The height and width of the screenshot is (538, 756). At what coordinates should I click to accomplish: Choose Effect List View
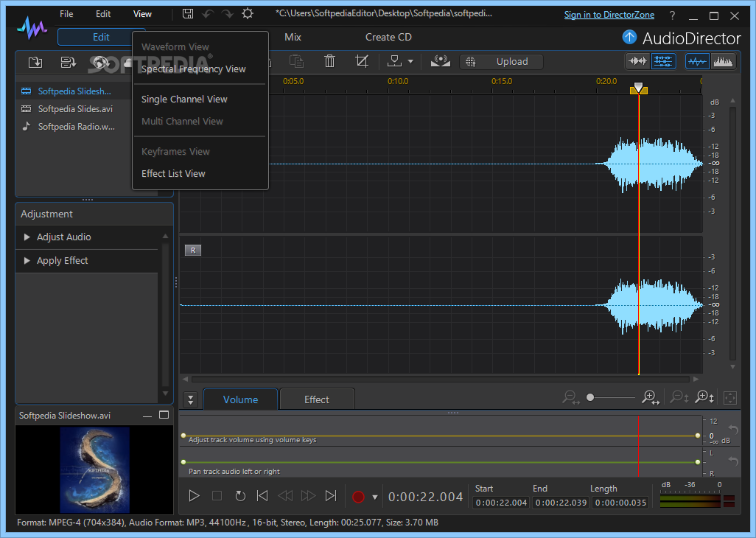tap(173, 173)
